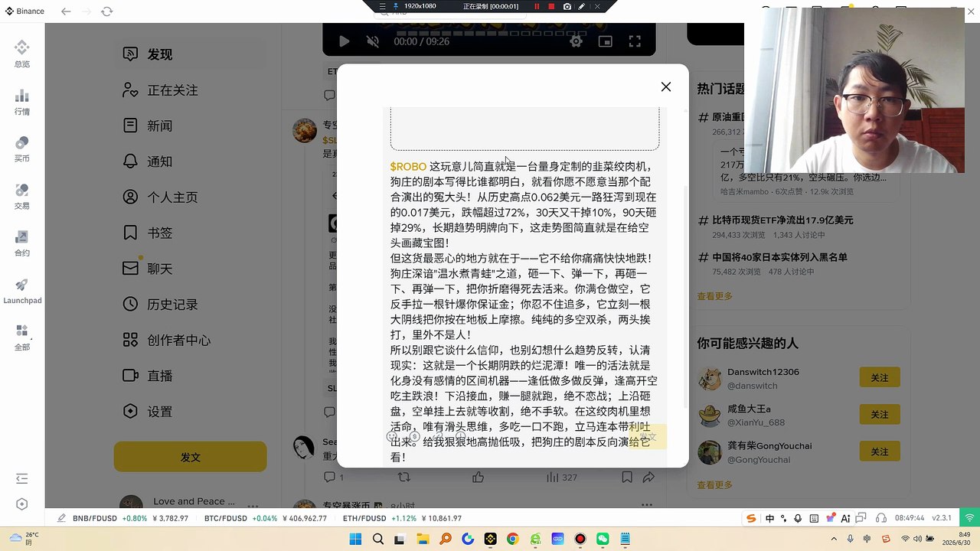The image size is (980, 551).
Task: Open the 总览 overview icon in left rail
Action: pyautogui.click(x=21, y=49)
